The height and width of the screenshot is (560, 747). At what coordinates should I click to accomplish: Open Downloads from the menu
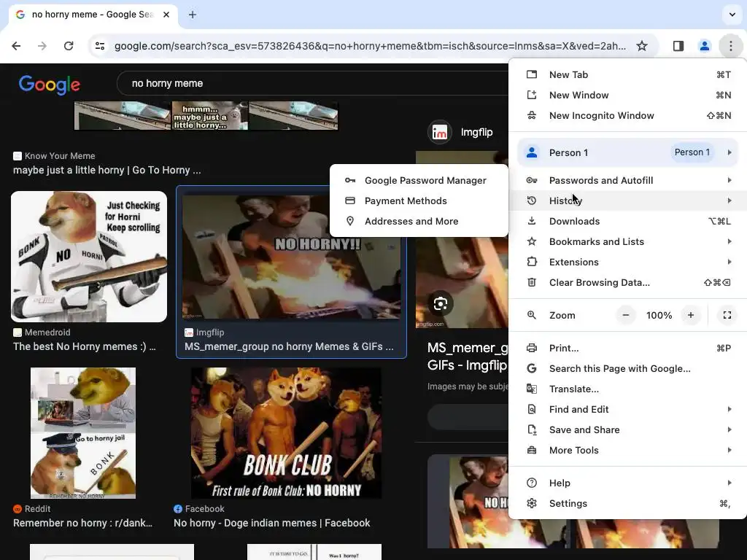(628, 222)
